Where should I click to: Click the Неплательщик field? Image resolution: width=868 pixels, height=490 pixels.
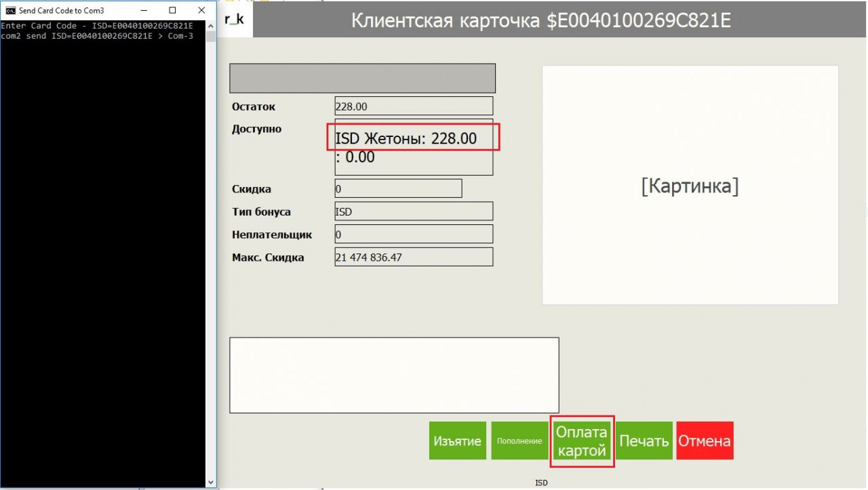[413, 234]
